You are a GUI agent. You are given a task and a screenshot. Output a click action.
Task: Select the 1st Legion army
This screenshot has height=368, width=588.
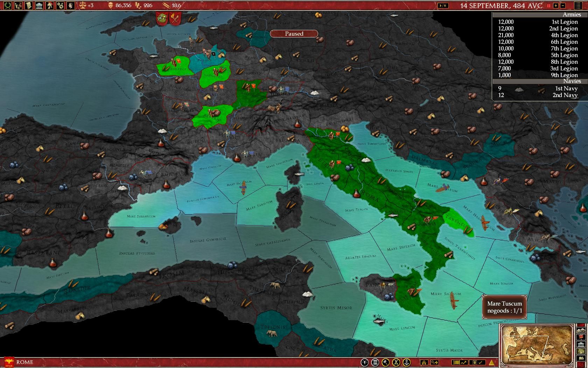(x=538, y=22)
